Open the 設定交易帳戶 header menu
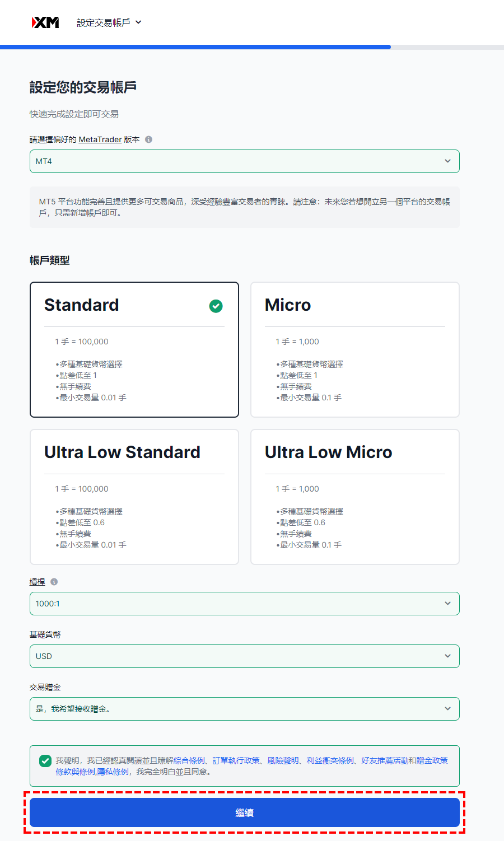Viewport: 504px width, 841px height. [x=109, y=22]
